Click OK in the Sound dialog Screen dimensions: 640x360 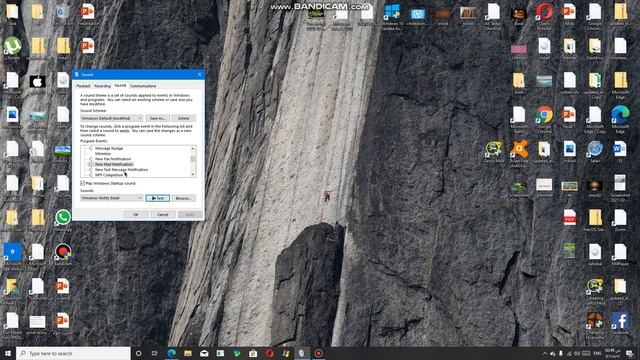[x=136, y=214]
